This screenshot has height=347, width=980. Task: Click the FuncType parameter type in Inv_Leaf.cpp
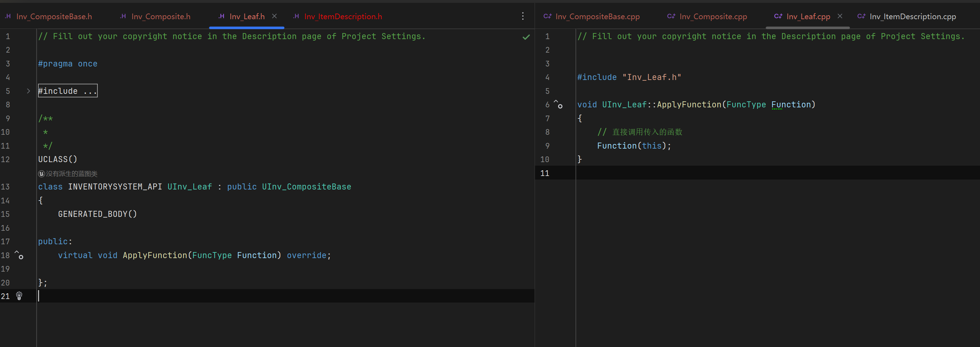(746, 104)
